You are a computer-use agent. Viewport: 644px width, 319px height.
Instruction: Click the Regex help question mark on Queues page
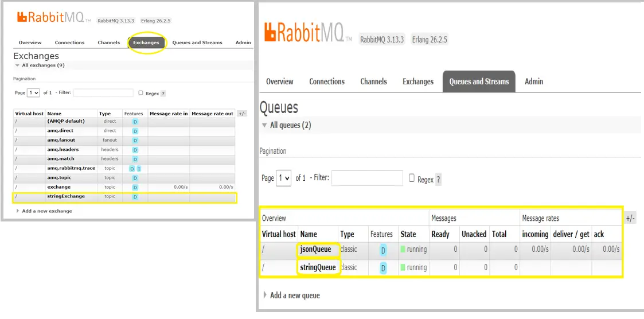coord(438,180)
